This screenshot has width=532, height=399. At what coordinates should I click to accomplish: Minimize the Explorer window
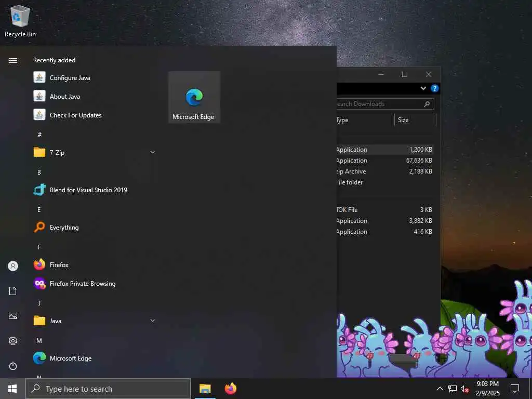click(x=381, y=74)
